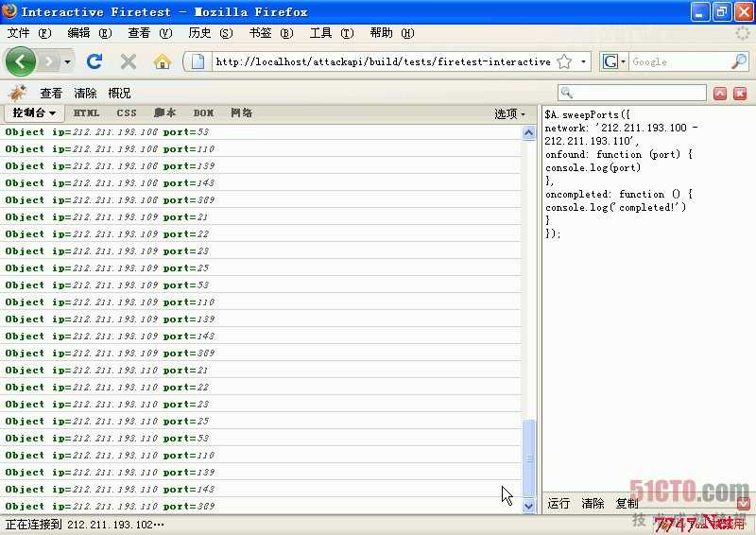Click log row ip 212.211.193.109 port=25

(261, 267)
